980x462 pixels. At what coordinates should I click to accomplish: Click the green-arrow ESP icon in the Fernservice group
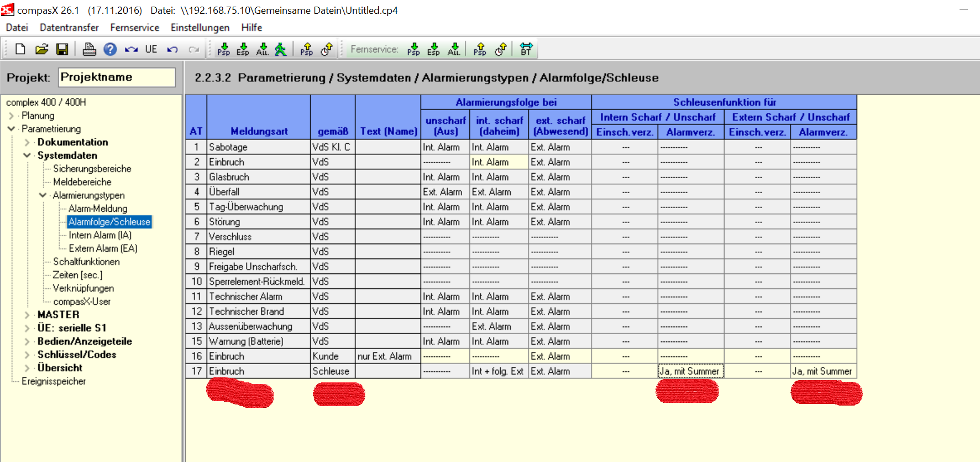[433, 49]
